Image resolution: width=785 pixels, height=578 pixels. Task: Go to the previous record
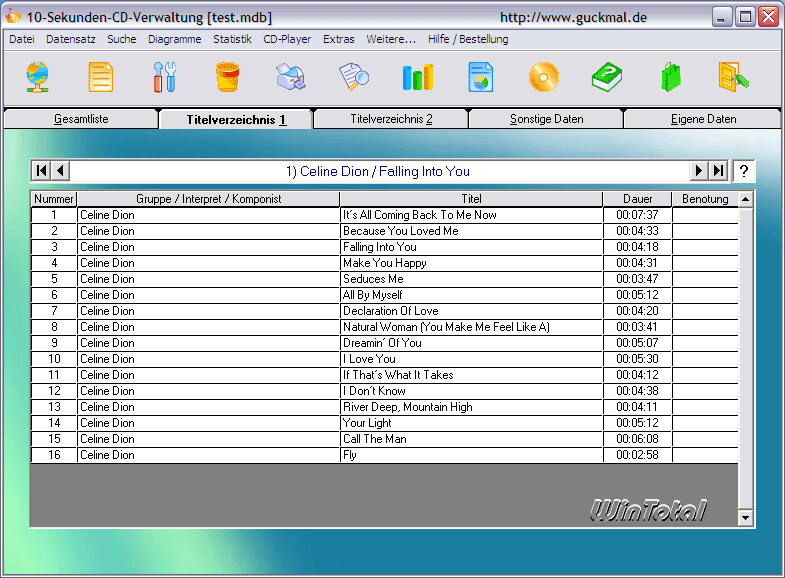(x=61, y=171)
